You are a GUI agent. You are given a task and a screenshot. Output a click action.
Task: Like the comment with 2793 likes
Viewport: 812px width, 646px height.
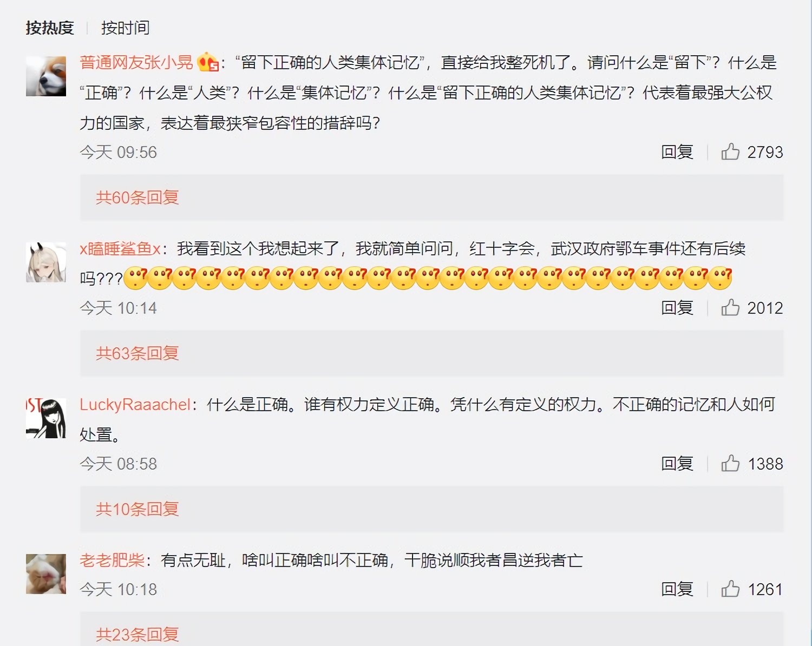(730, 152)
